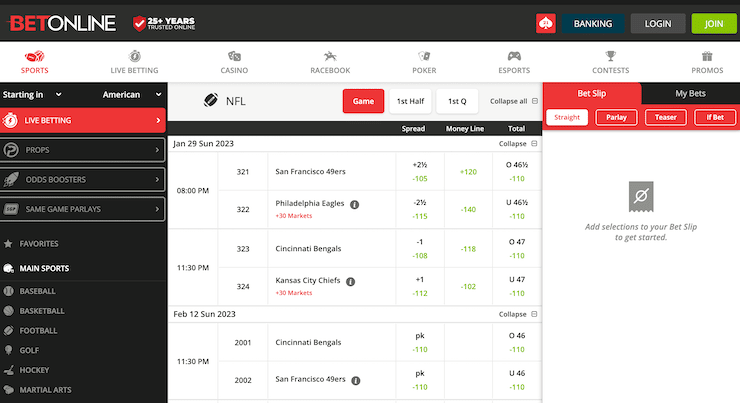Click the BetOnline logo
The height and width of the screenshot is (403, 740).
coord(61,23)
